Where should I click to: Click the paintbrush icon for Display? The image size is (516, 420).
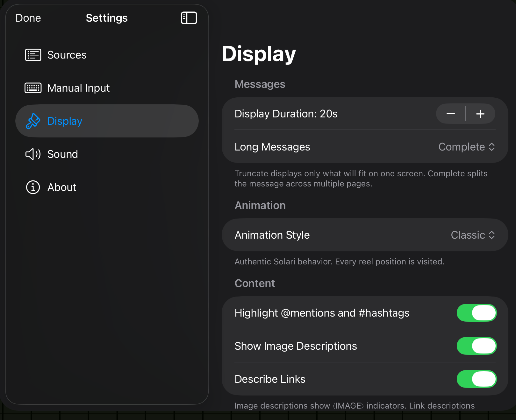coord(33,121)
